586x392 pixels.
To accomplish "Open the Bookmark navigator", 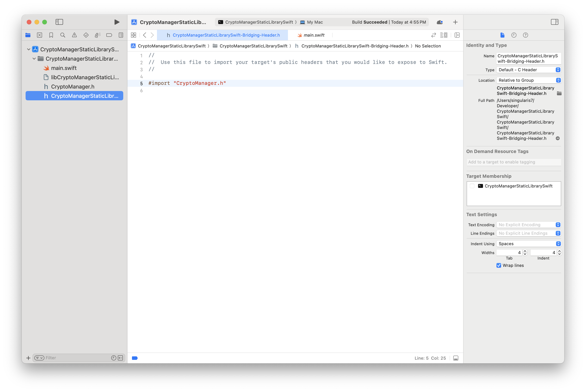I will click(x=51, y=35).
